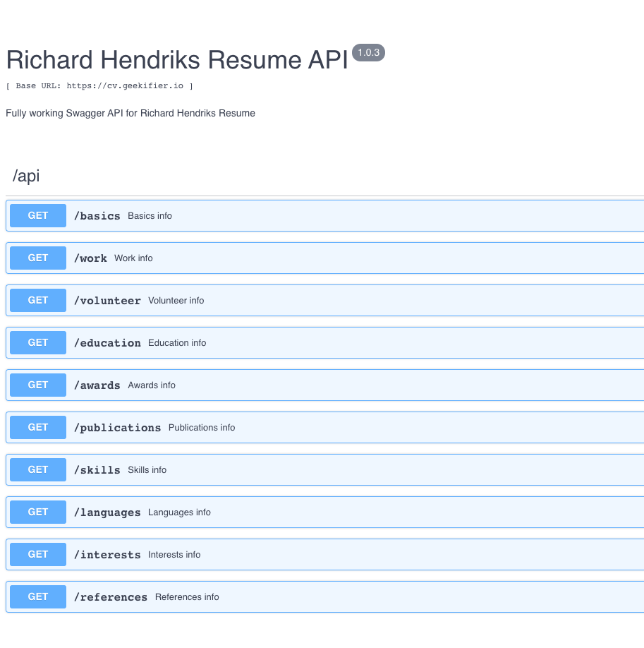
Task: Expand the GET /basics endpoint row
Action: pos(324,216)
